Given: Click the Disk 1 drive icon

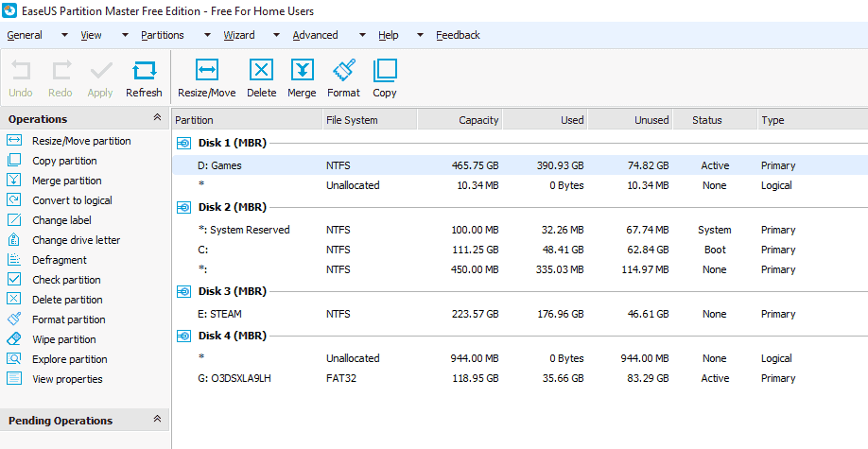Looking at the screenshot, I should click(x=183, y=144).
